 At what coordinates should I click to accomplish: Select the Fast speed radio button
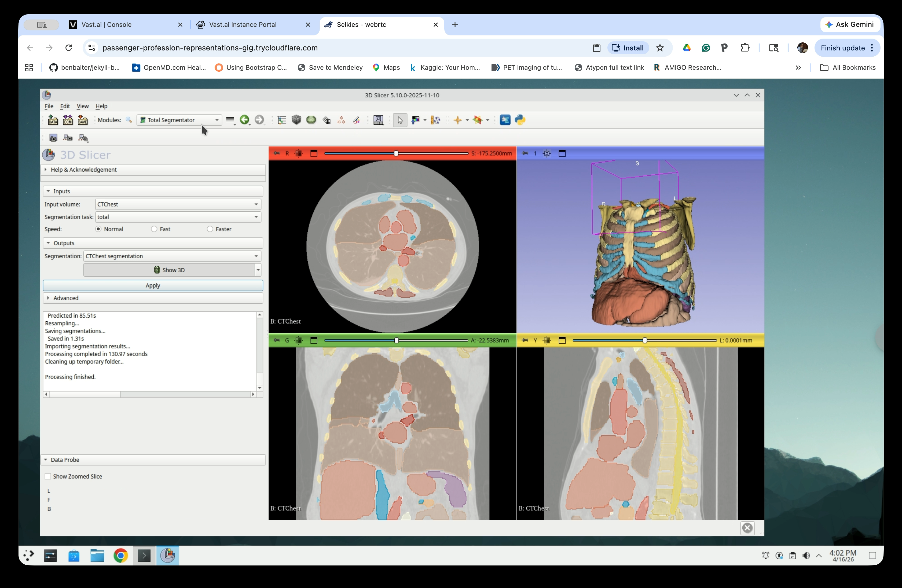click(154, 229)
